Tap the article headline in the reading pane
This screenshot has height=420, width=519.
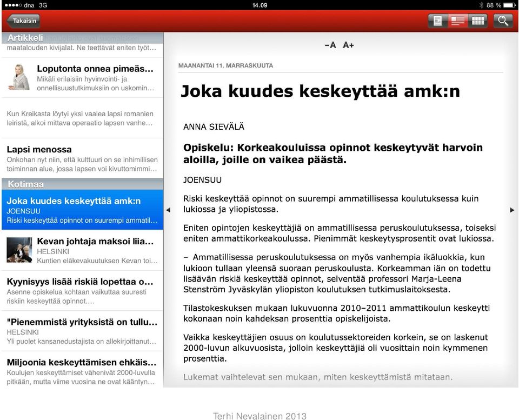click(321, 91)
